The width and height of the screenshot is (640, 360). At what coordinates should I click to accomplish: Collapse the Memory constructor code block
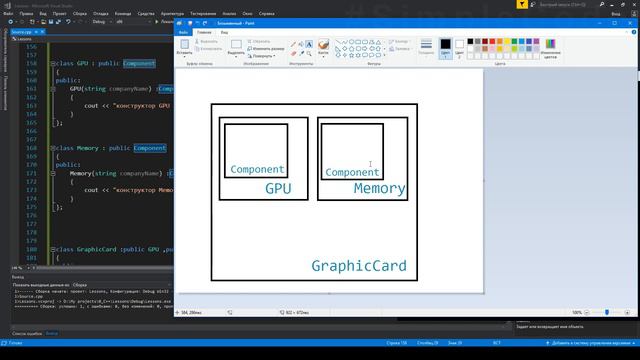tap(53, 173)
